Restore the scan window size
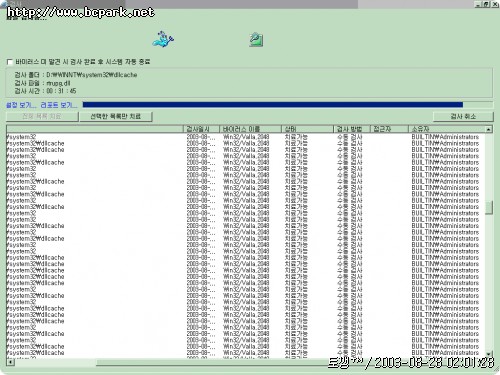 click(x=486, y=4)
